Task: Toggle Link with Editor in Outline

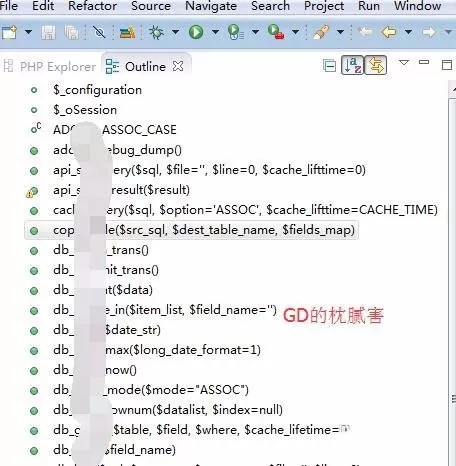Action: [x=376, y=65]
